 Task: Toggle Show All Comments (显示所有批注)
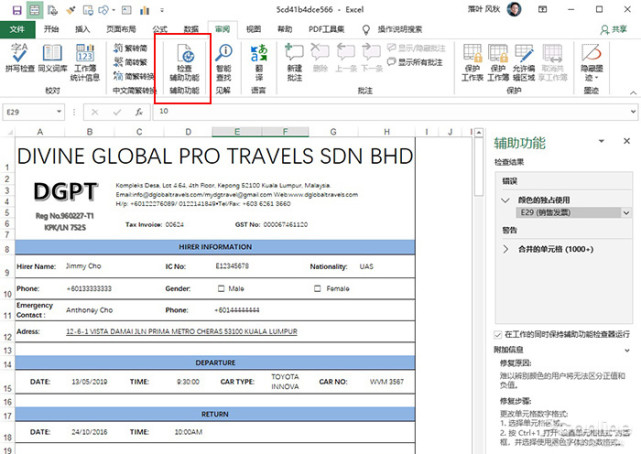point(415,62)
